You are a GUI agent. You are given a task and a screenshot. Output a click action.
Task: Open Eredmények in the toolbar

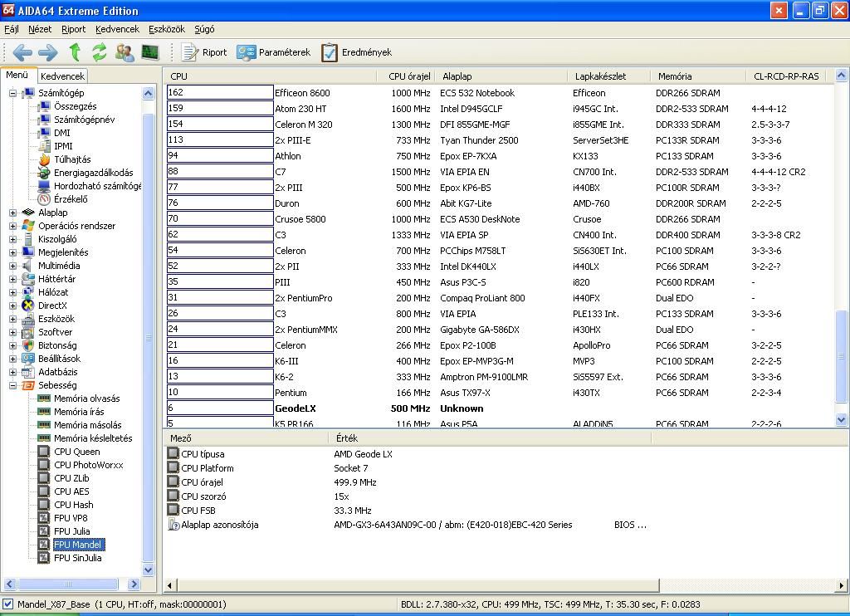point(356,52)
